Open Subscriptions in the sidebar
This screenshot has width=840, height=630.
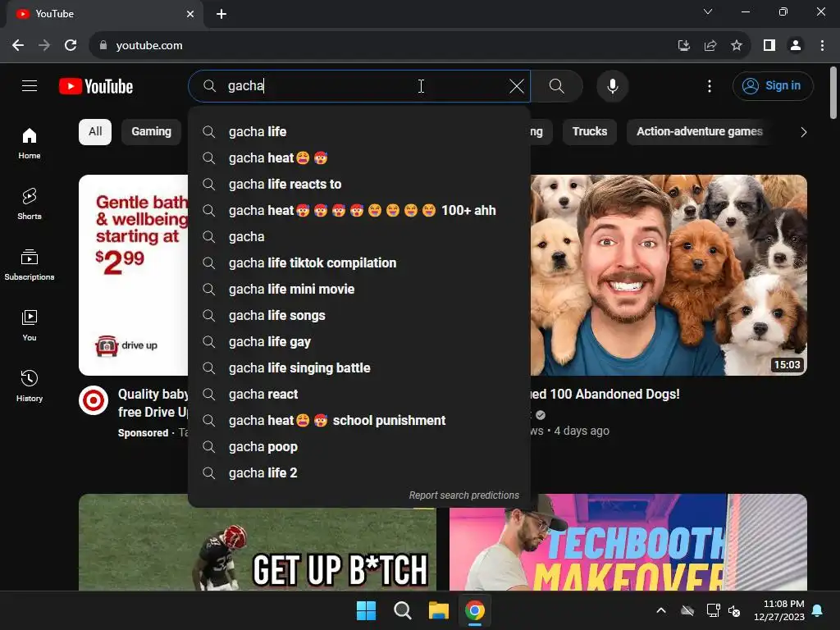point(30,265)
